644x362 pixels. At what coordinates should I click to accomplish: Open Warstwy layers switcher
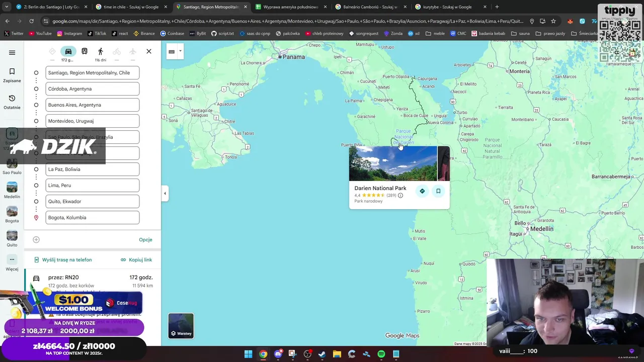[181, 326]
